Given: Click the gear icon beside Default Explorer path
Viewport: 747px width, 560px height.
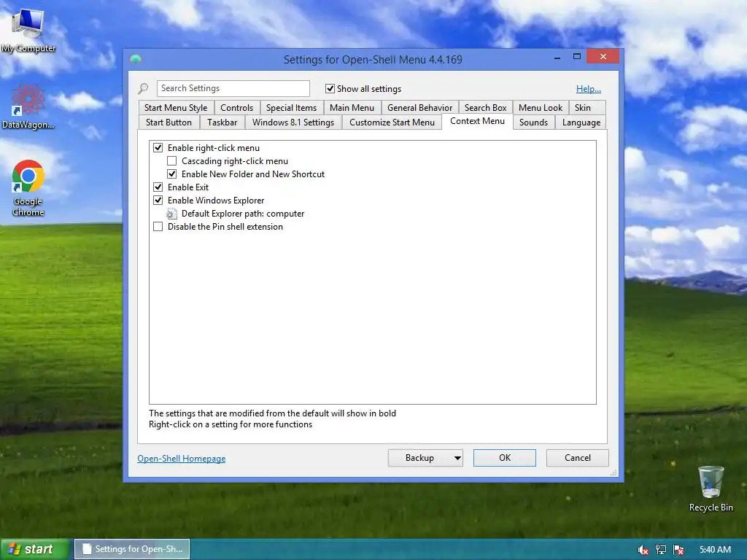Looking at the screenshot, I should pyautogui.click(x=171, y=214).
